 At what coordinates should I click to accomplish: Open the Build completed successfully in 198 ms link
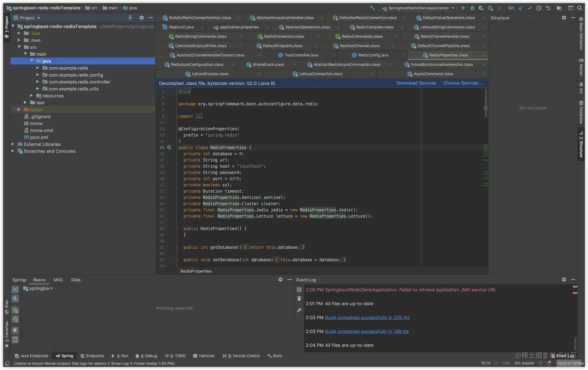click(x=367, y=331)
